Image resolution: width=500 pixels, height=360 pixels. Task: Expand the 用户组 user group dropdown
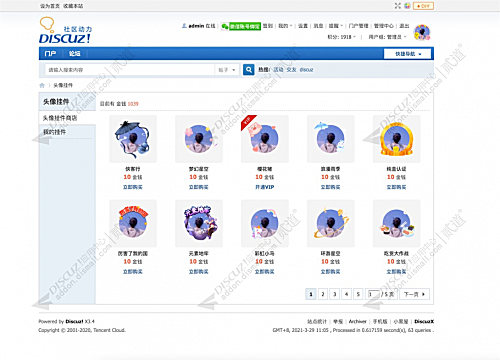[387, 37]
